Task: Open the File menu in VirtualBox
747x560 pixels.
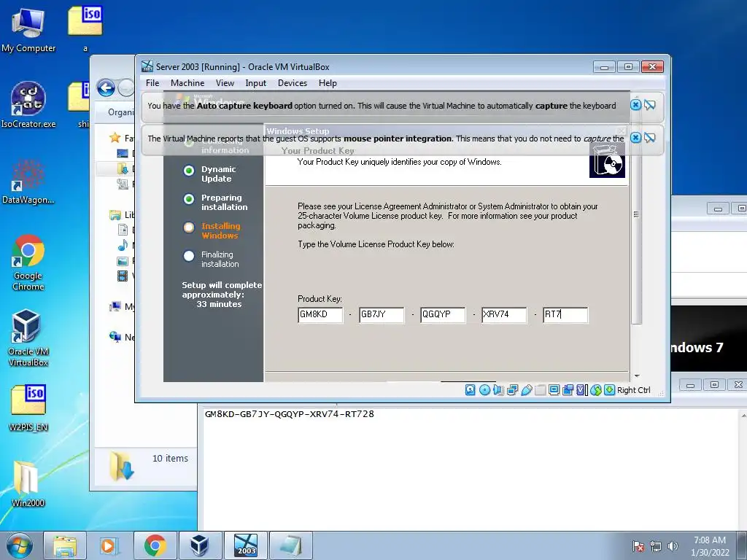Action: [152, 83]
